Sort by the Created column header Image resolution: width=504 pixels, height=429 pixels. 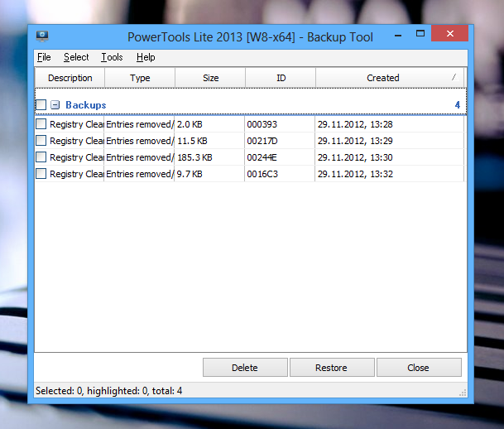coord(390,78)
